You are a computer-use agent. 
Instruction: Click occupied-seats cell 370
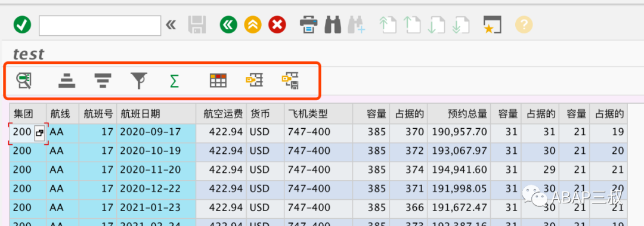tap(408, 132)
